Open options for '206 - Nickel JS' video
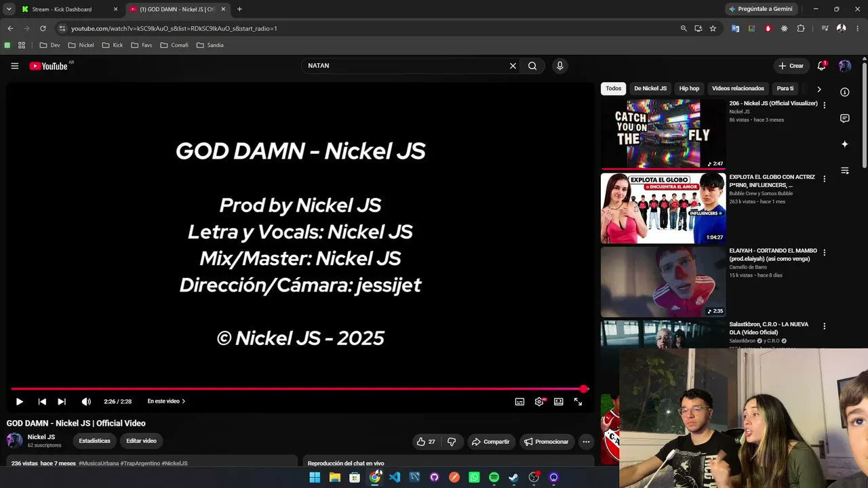Image resolution: width=868 pixels, height=488 pixels. pyautogui.click(x=824, y=105)
